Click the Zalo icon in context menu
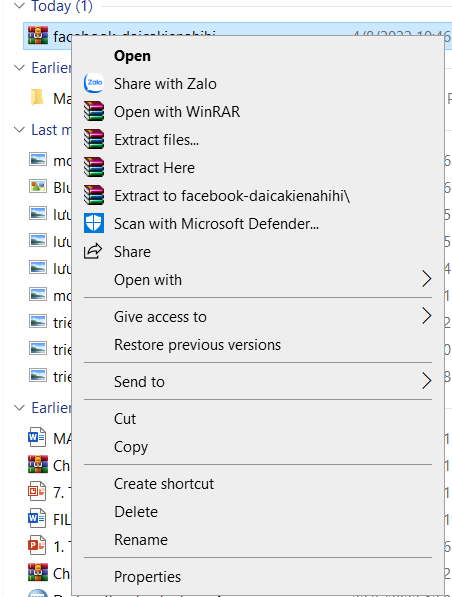Image resolution: width=452 pixels, height=597 pixels. 94,83
